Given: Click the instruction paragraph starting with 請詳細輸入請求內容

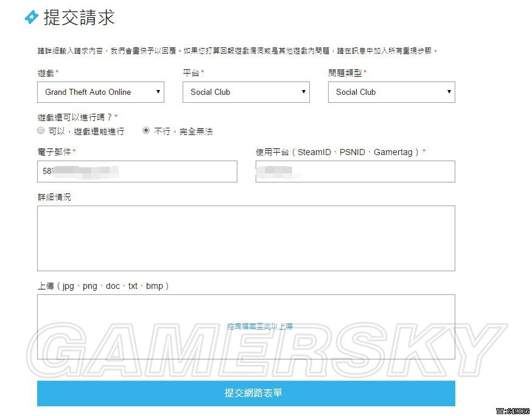Looking at the screenshot, I should click(x=237, y=51).
